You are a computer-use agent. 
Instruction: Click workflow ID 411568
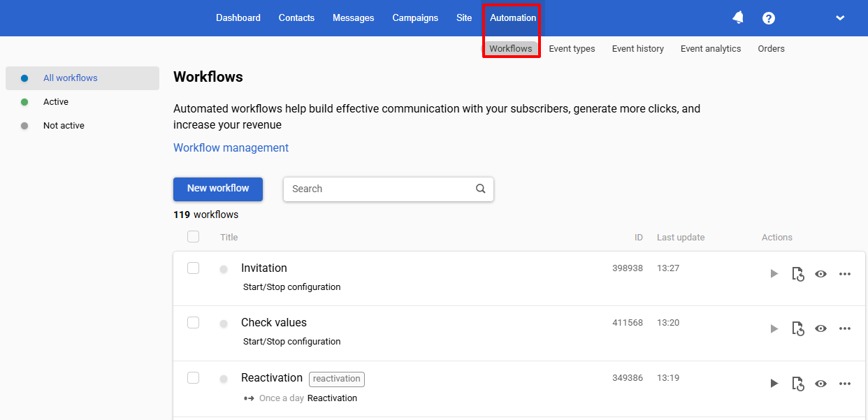pyautogui.click(x=628, y=323)
